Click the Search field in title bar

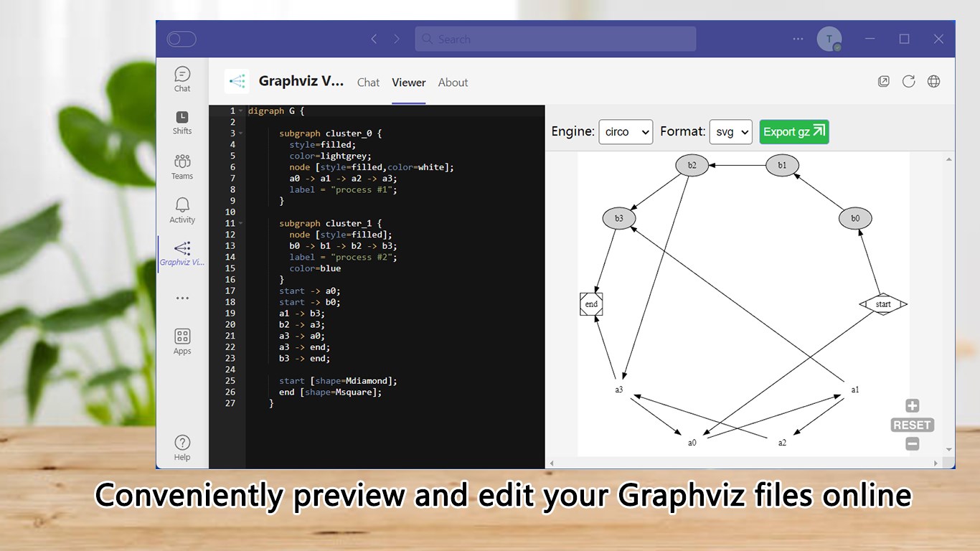click(x=555, y=39)
